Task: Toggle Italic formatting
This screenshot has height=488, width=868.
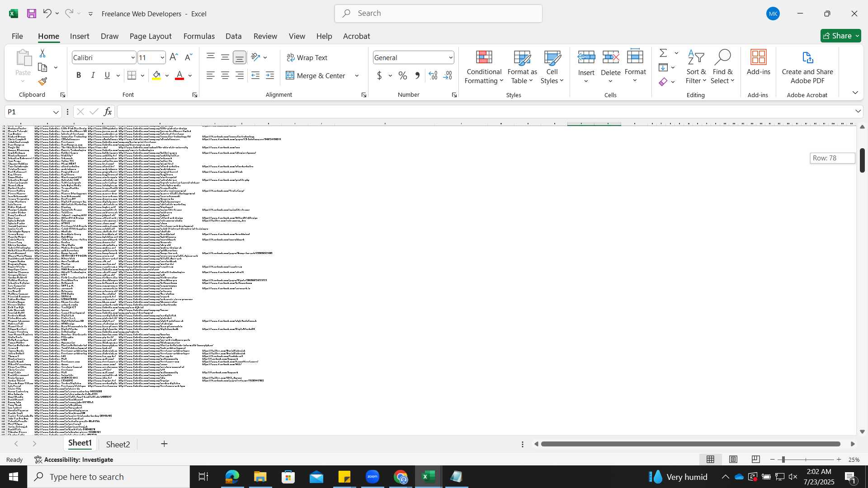Action: tap(93, 75)
